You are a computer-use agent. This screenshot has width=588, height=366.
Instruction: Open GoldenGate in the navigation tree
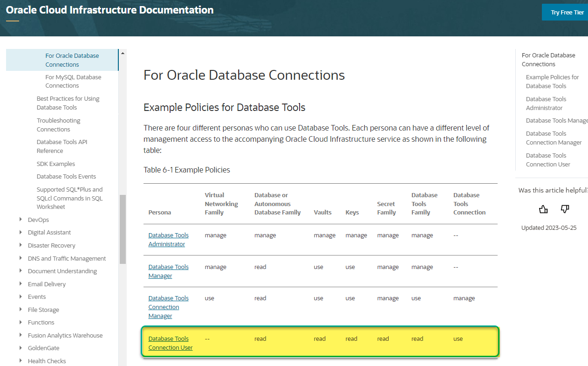click(x=43, y=348)
